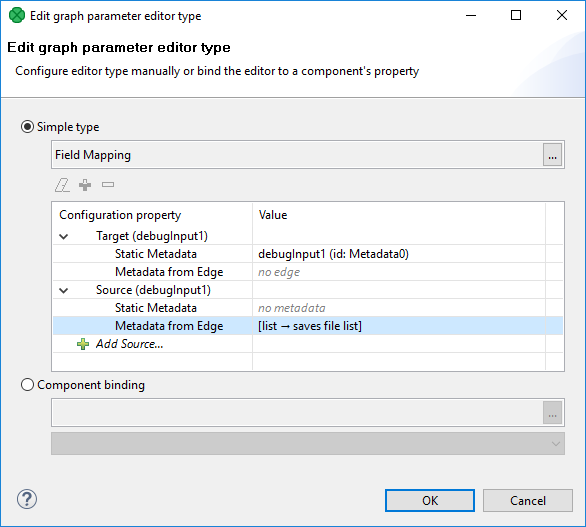Click the Component binding browse ellipsis button
Viewport: 586px width, 527px height.
coord(552,413)
